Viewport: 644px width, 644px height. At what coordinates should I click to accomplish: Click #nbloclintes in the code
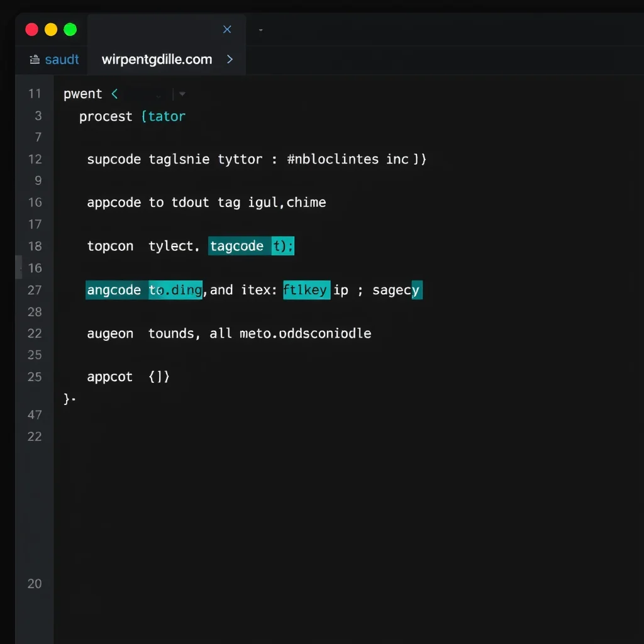pos(333,159)
